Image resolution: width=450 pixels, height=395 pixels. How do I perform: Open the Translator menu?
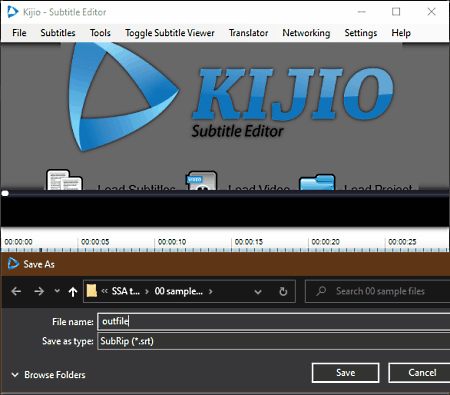(248, 33)
